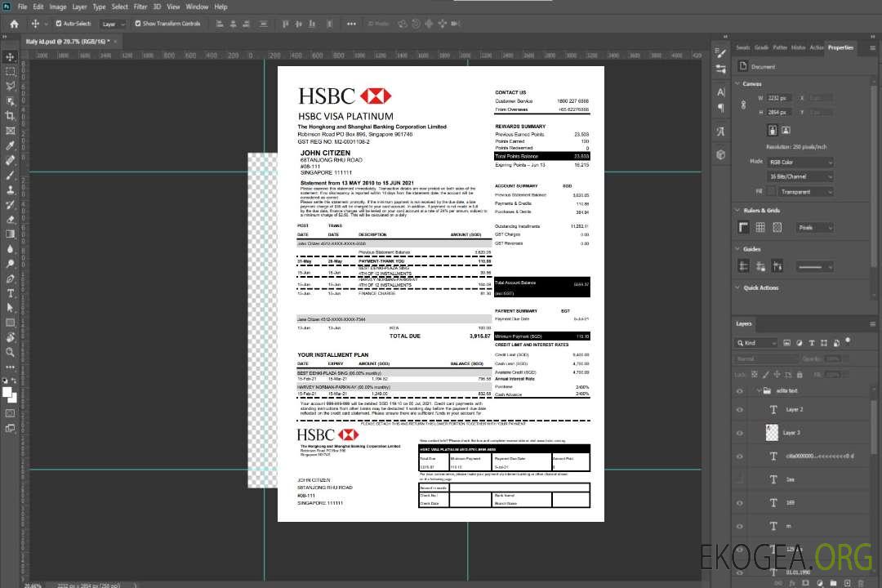Viewport: 882px width, 588px height.
Task: Click the three-dots align options in options bar
Action: (351, 24)
